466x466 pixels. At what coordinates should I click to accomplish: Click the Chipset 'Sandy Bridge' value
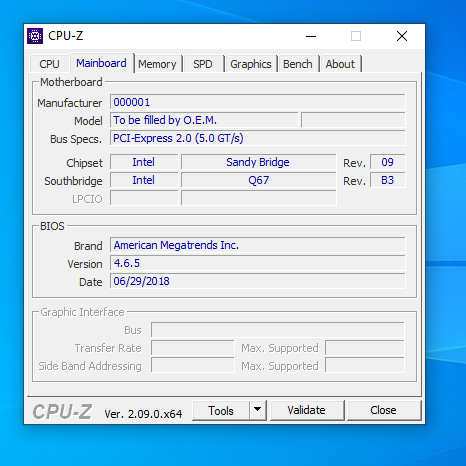pos(258,162)
